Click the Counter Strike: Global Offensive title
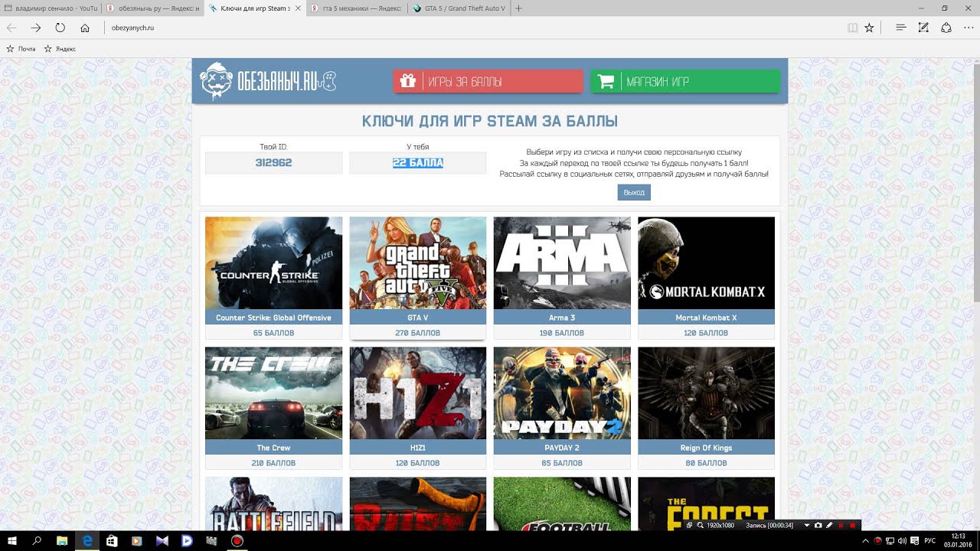 (x=273, y=318)
